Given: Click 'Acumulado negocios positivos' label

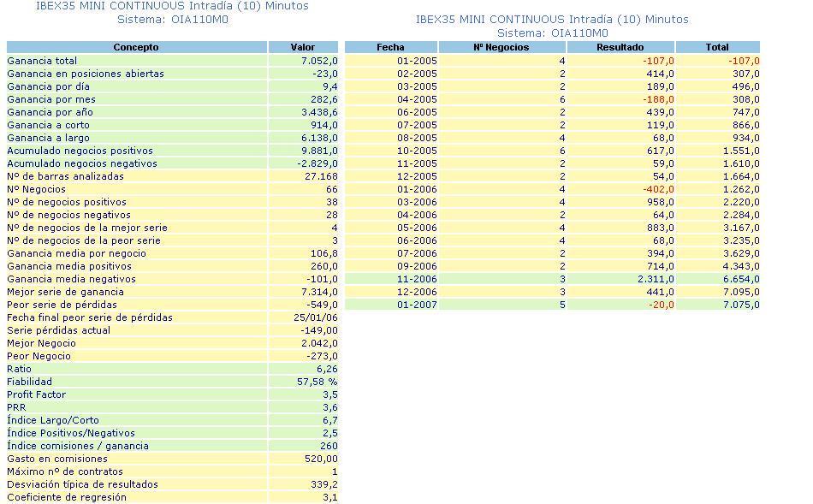Looking at the screenshot, I should (80, 151).
